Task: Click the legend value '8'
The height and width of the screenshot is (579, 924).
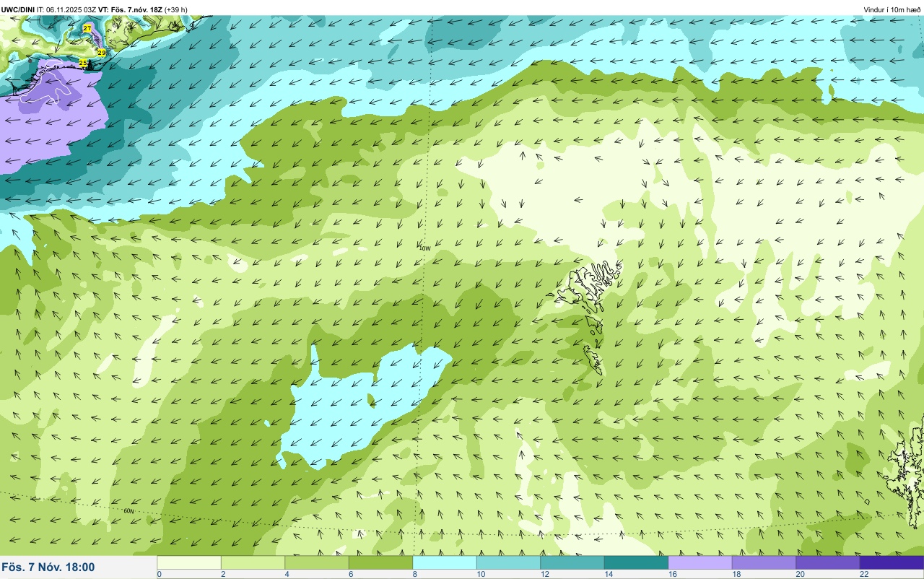Action: point(414,574)
